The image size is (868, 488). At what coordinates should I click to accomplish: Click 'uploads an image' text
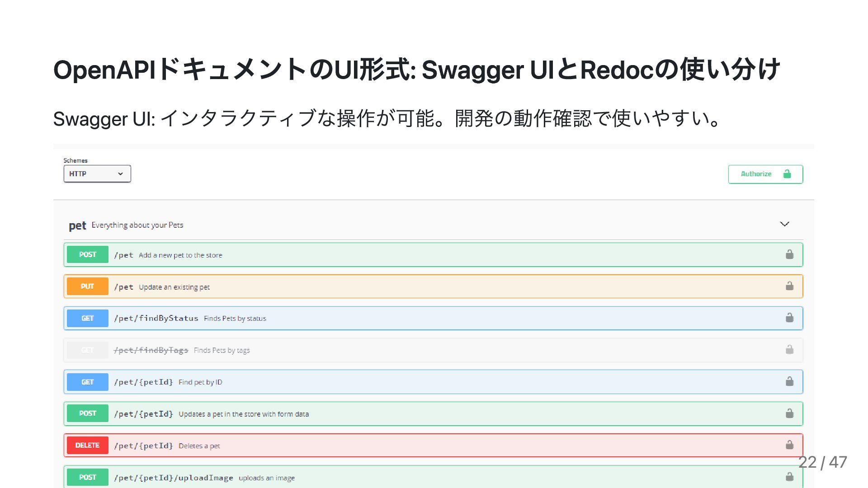[x=267, y=478]
